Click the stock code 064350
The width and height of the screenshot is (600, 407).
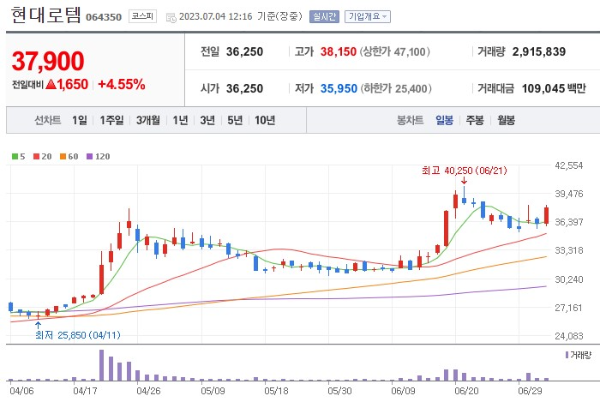click(x=104, y=17)
